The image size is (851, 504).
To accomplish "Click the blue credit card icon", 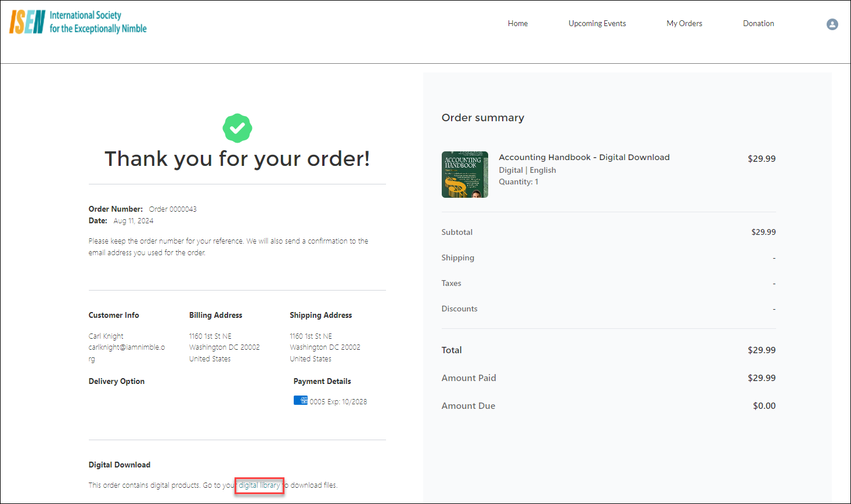I will click(x=300, y=400).
